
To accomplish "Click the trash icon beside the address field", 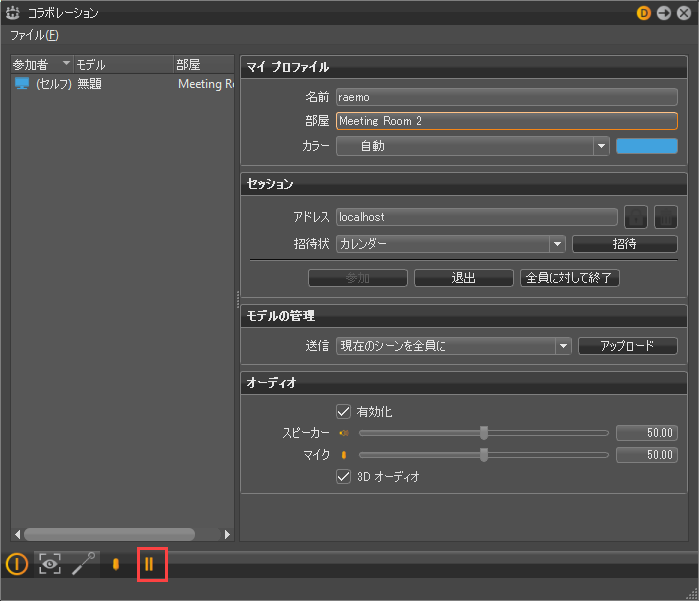I will point(666,217).
